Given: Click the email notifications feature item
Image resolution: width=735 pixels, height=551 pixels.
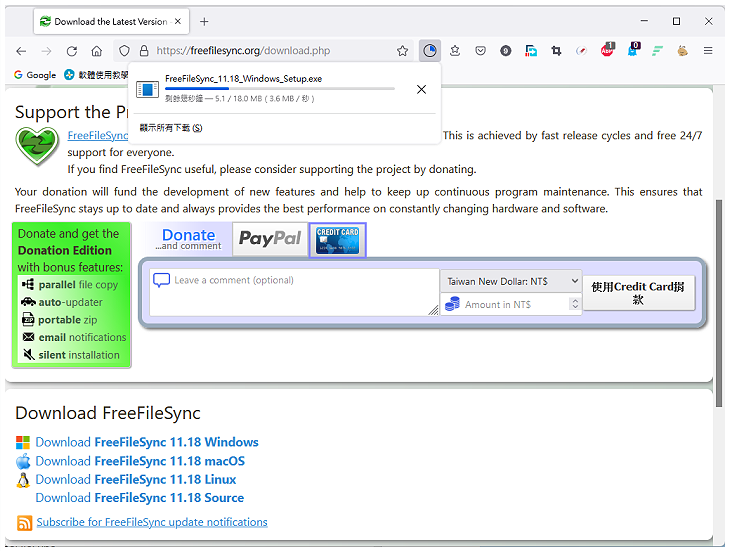Looking at the screenshot, I should click(74, 337).
